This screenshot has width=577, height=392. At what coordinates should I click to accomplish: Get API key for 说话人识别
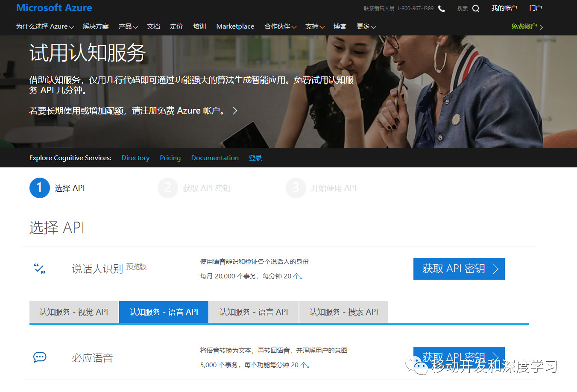[x=459, y=269]
